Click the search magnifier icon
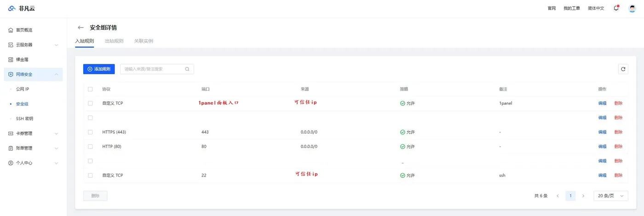The width and height of the screenshot is (644, 216). [187, 69]
